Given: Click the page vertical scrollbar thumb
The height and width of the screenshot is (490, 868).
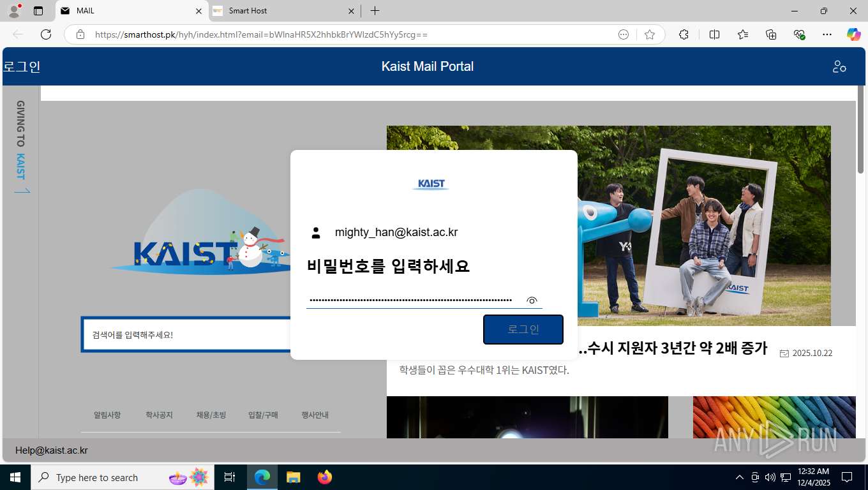Looking at the screenshot, I should pos(861,129).
